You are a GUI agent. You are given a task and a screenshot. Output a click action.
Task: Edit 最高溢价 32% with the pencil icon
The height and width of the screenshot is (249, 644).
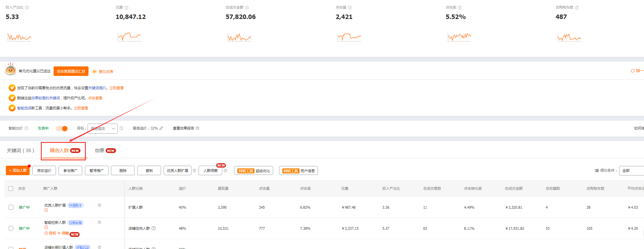click(x=161, y=128)
